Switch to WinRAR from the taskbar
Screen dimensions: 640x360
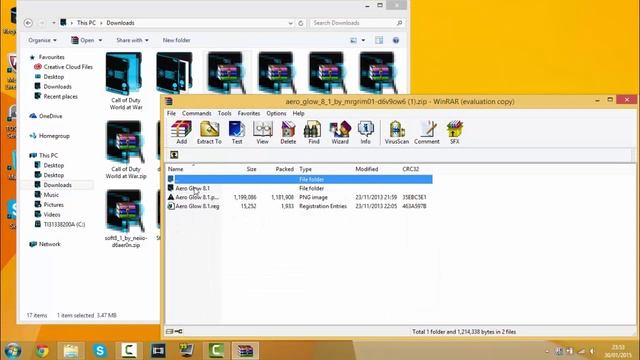coord(245,351)
